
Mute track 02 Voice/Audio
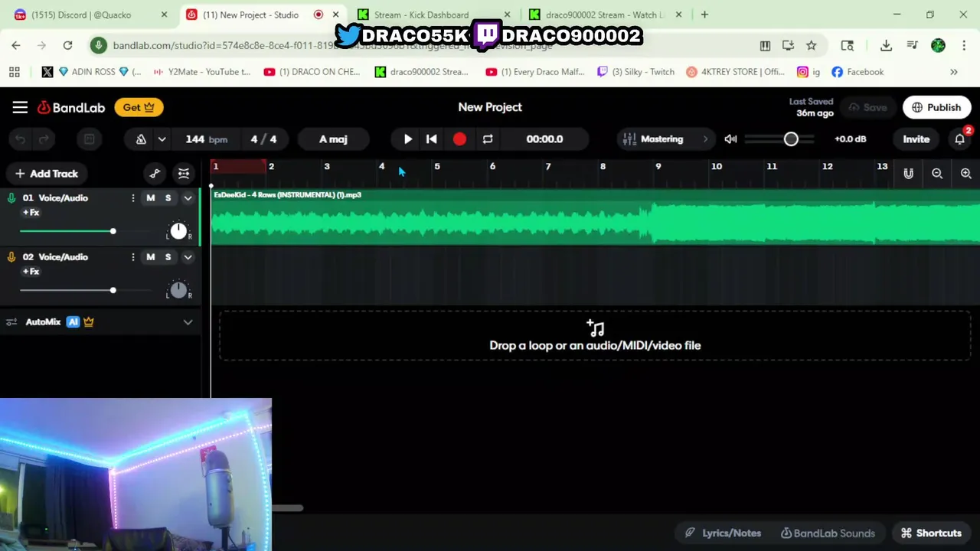(150, 257)
